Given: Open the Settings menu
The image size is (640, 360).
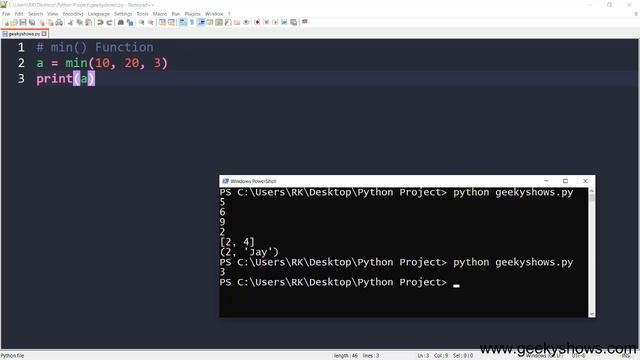Looking at the screenshot, I should [123, 14].
